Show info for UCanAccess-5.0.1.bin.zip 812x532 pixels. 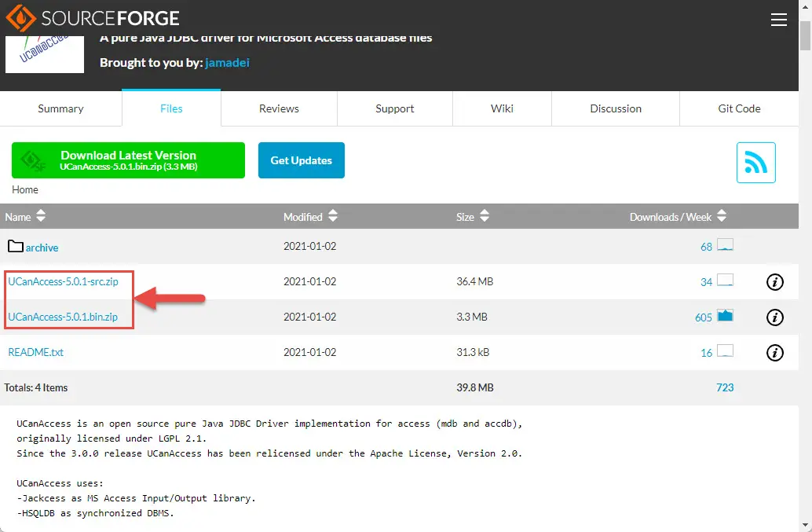pos(774,317)
